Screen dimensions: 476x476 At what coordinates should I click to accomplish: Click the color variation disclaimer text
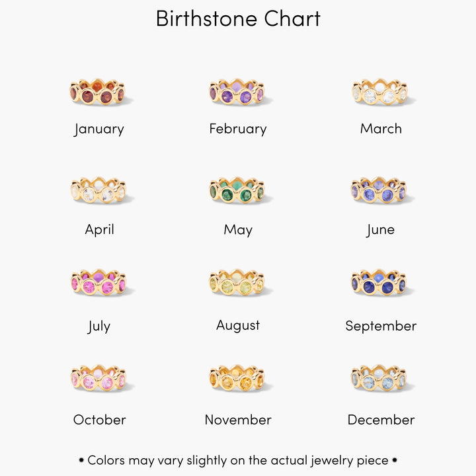(x=238, y=460)
